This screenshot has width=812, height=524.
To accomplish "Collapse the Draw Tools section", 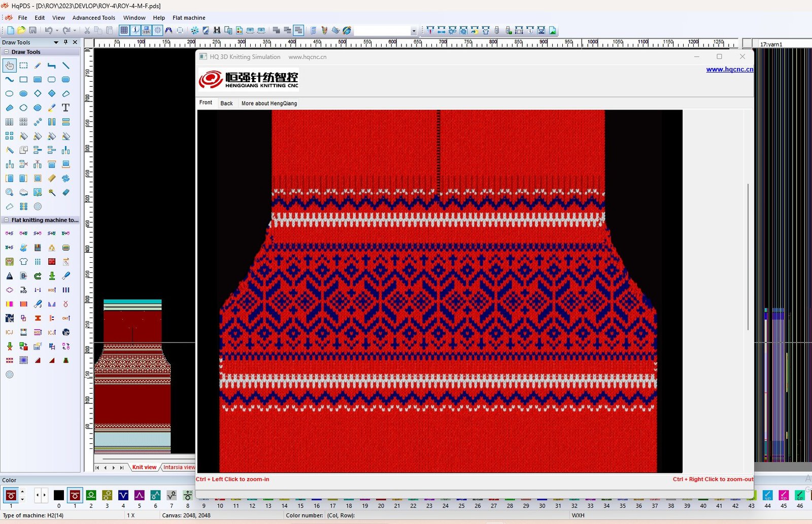I will (x=6, y=52).
